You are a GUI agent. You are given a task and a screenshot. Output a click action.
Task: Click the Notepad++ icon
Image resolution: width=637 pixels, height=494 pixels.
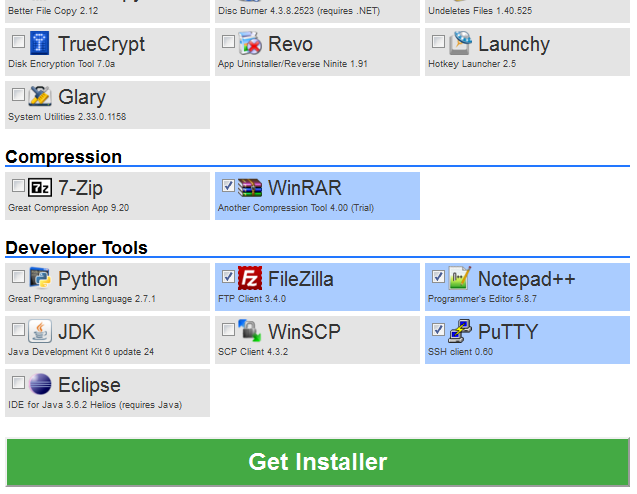click(460, 278)
